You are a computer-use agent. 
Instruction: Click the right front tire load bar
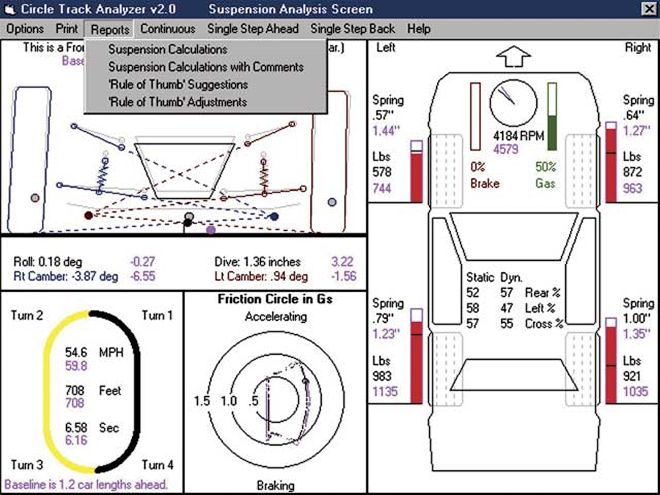[611, 162]
